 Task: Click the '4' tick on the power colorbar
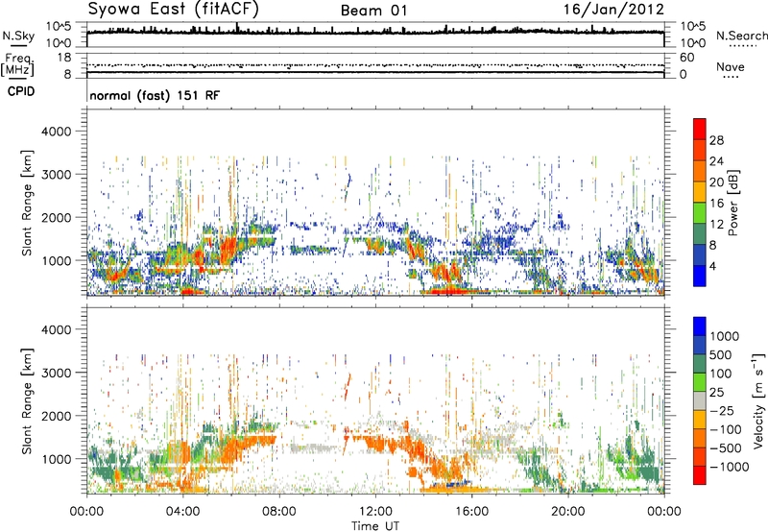coord(712,266)
